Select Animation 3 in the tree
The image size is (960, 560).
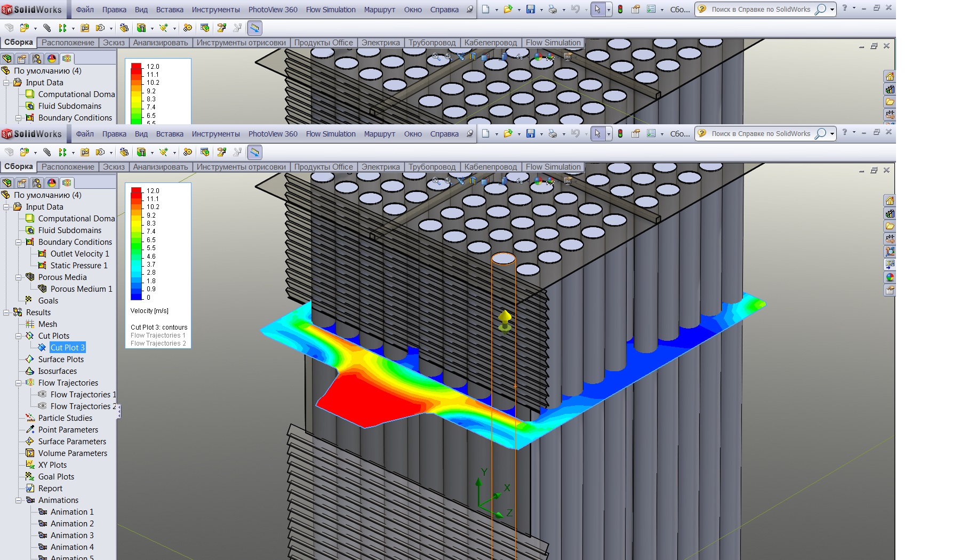pyautogui.click(x=72, y=535)
